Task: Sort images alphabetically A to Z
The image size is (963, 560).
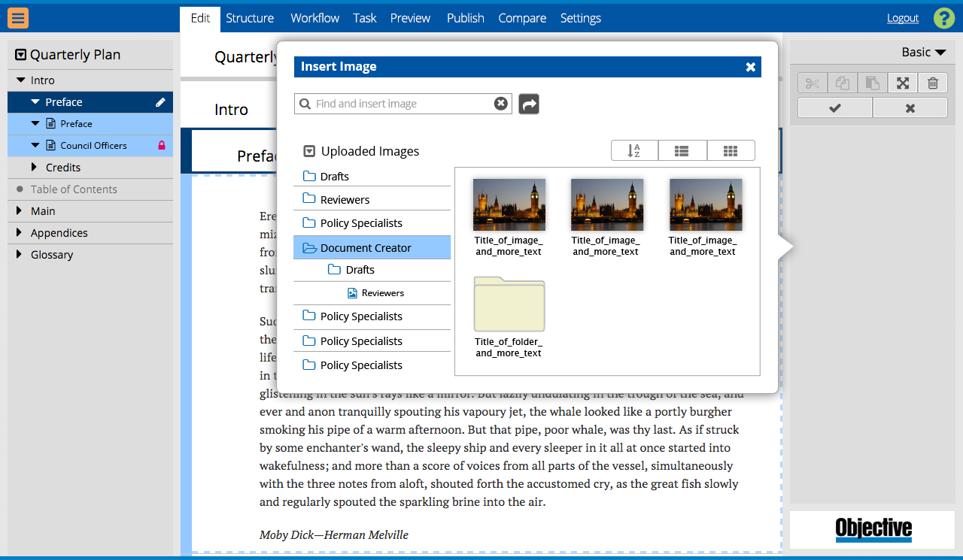Action: pos(634,150)
